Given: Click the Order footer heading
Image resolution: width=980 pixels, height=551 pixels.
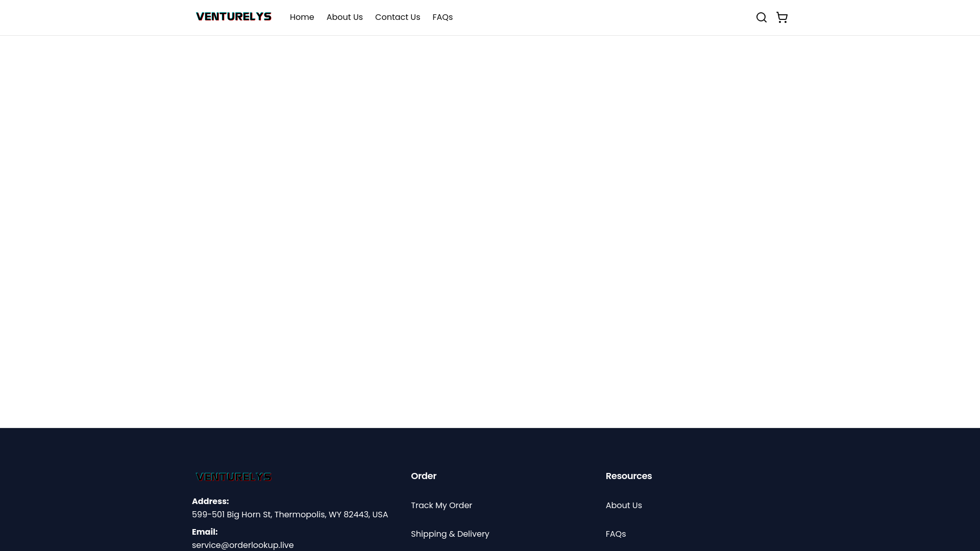Looking at the screenshot, I should 424,476.
